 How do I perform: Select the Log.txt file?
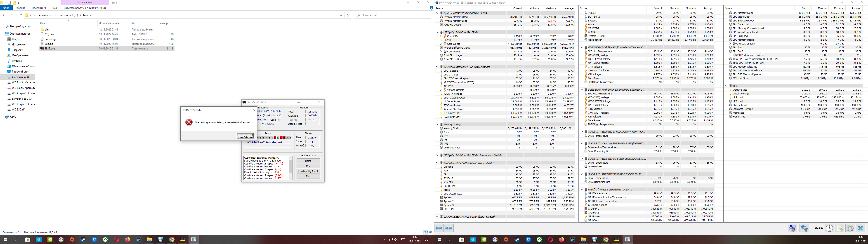tap(49, 44)
